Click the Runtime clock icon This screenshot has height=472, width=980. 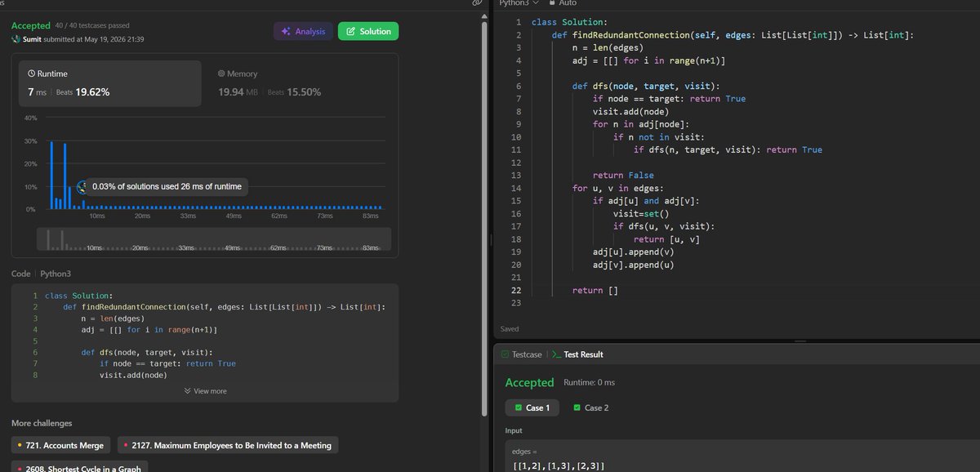[32, 73]
